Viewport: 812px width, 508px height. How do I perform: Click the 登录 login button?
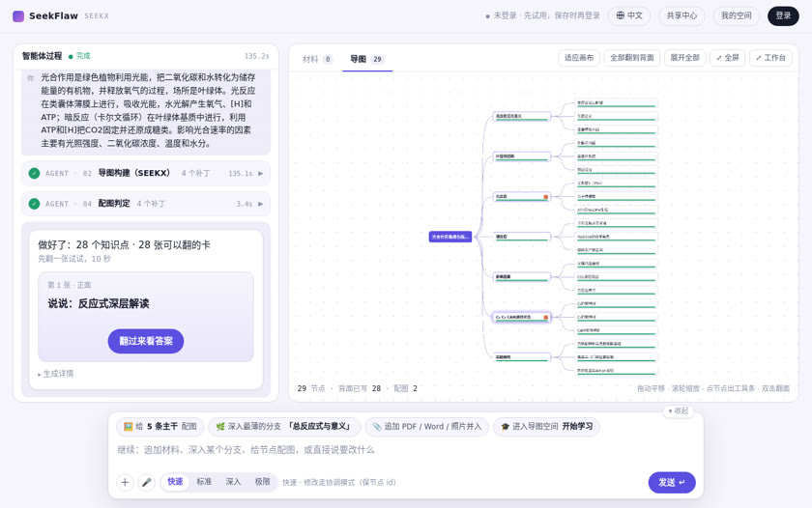[783, 15]
